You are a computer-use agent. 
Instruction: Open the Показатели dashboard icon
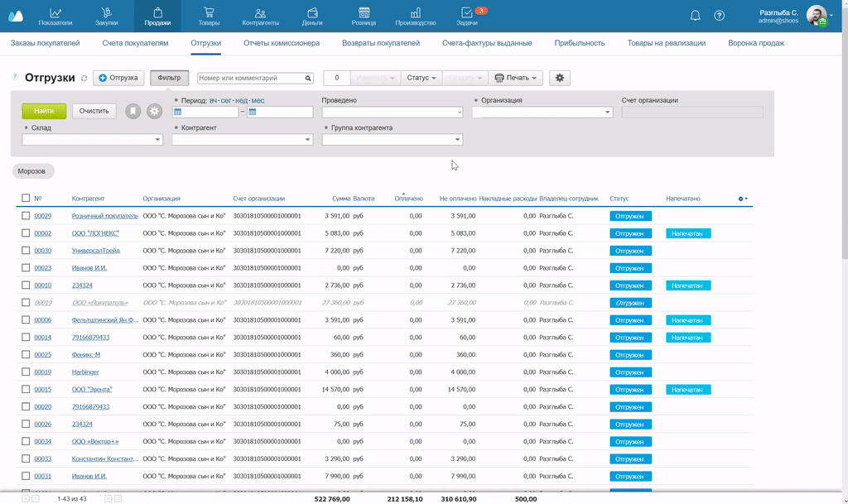click(55, 16)
